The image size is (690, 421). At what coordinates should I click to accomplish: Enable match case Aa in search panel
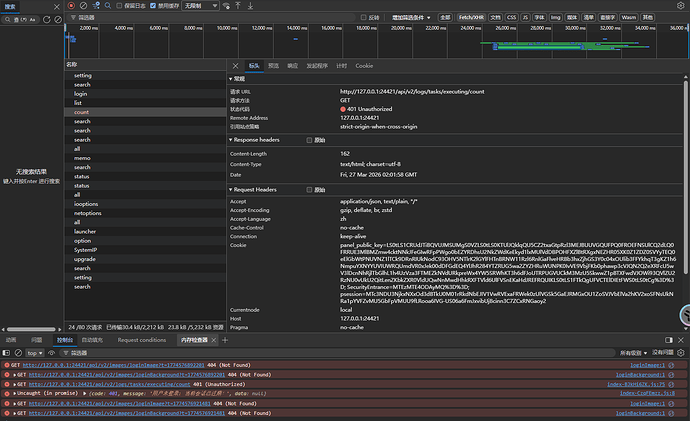[33, 18]
